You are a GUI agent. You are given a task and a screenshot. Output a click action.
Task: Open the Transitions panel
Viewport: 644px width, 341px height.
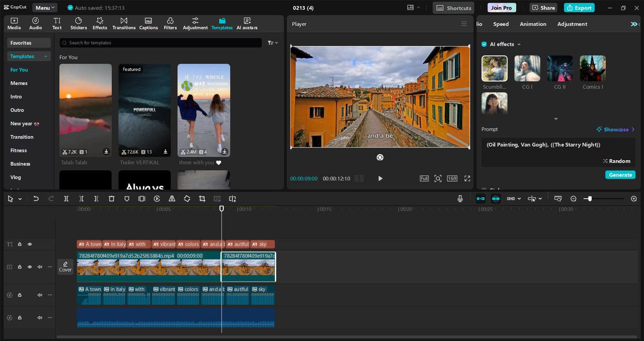[124, 24]
